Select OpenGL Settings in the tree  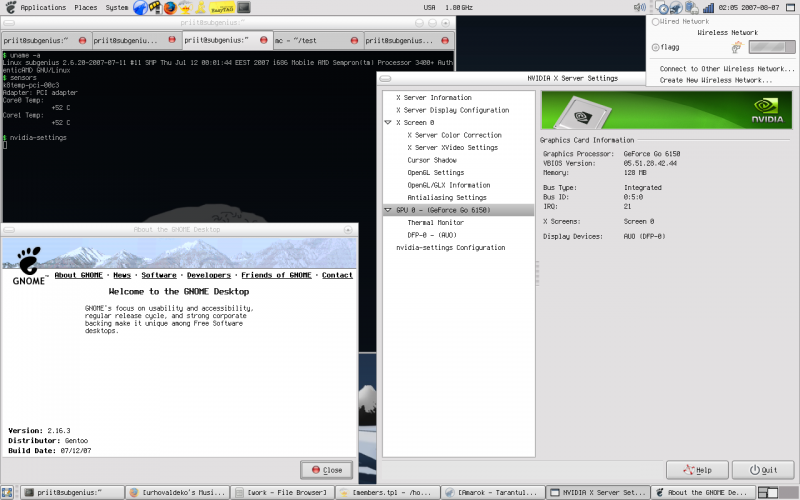[x=435, y=172]
